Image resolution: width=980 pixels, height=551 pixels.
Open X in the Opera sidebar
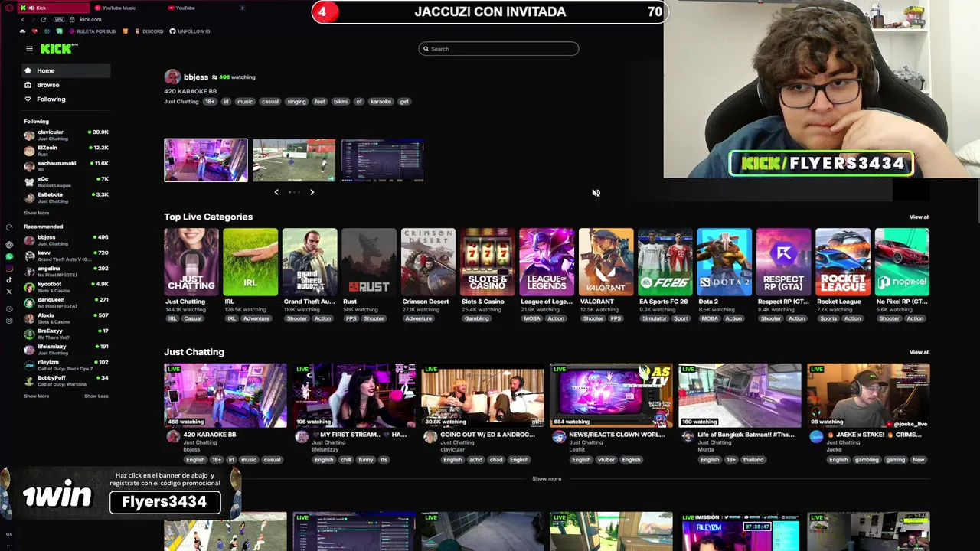pos(9,292)
